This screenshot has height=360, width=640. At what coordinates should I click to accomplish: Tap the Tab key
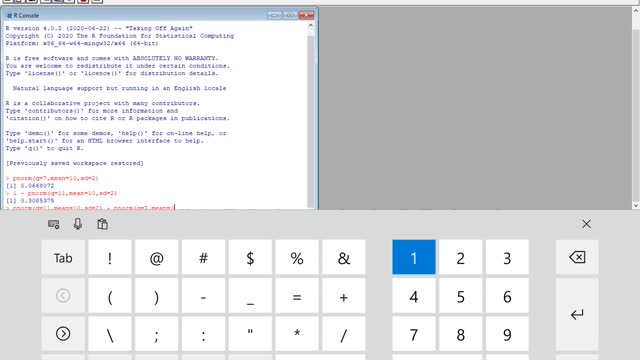[x=63, y=258]
